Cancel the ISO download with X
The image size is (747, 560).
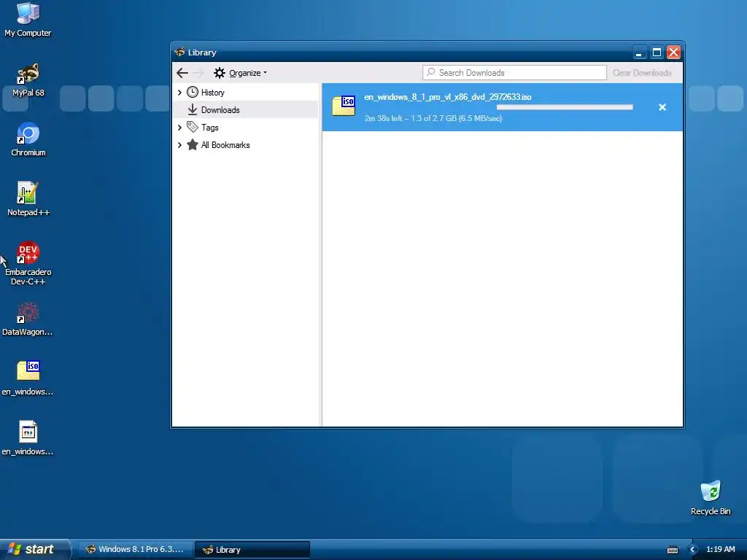(662, 107)
